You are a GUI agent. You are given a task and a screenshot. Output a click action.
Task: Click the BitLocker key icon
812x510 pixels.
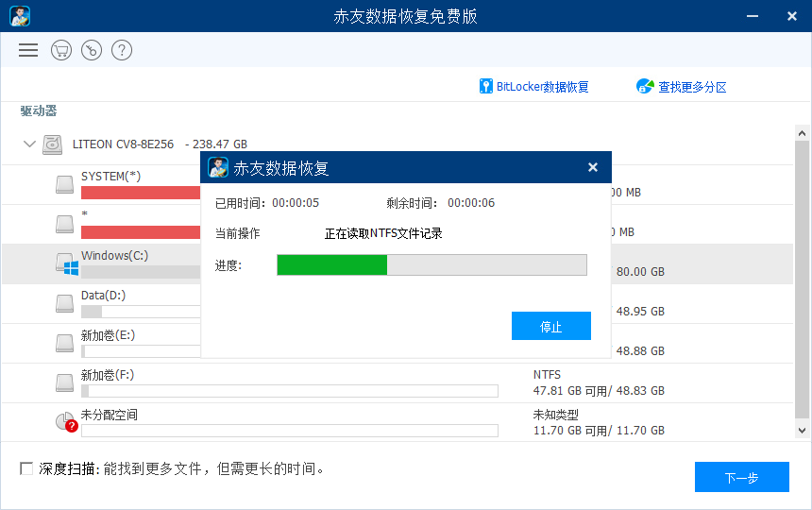tap(486, 87)
